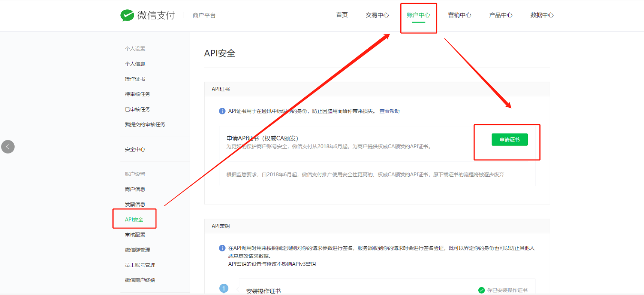This screenshot has height=295, width=644.
Task: Click the 账户设置 sidebar group label
Action: coord(135,174)
